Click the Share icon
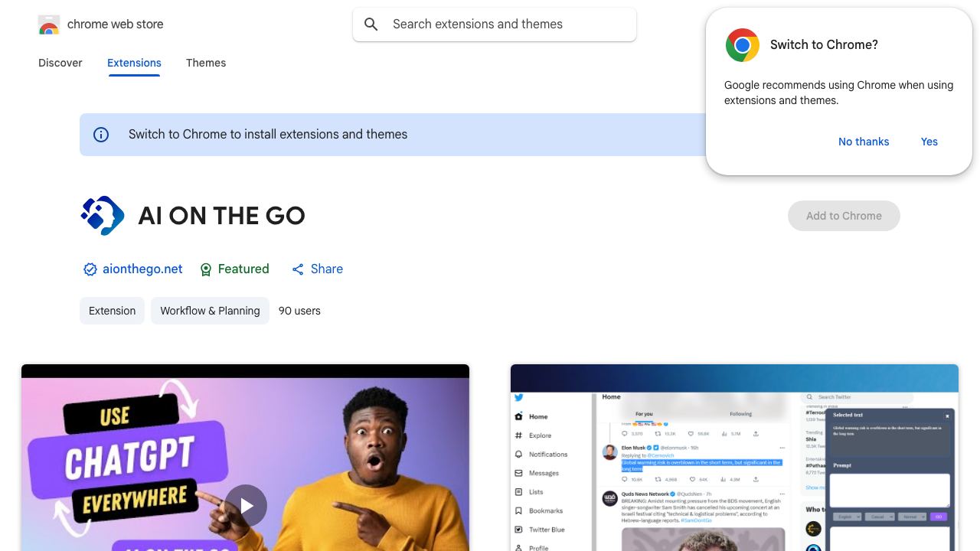Viewport: 980px width, 551px height. (x=298, y=269)
